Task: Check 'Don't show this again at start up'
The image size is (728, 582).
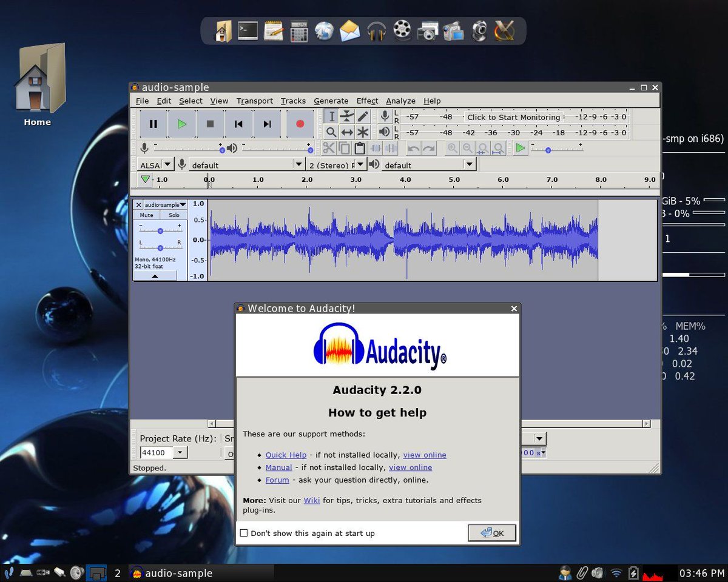Action: (244, 533)
